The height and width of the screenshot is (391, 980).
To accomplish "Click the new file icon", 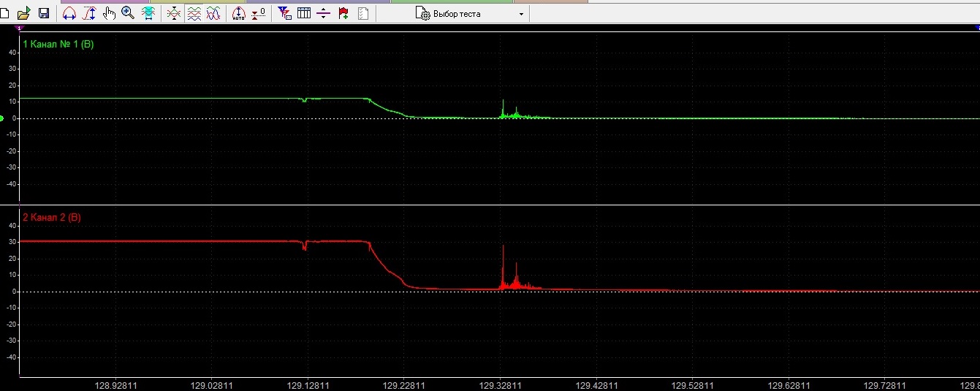I will tap(4, 13).
